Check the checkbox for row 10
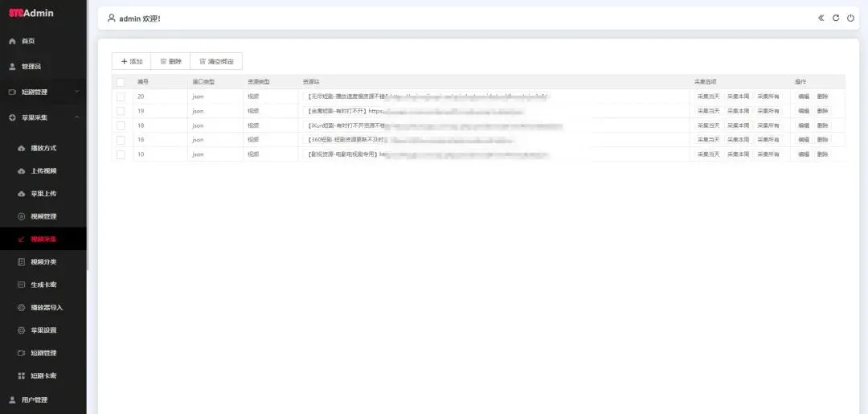 (x=121, y=154)
